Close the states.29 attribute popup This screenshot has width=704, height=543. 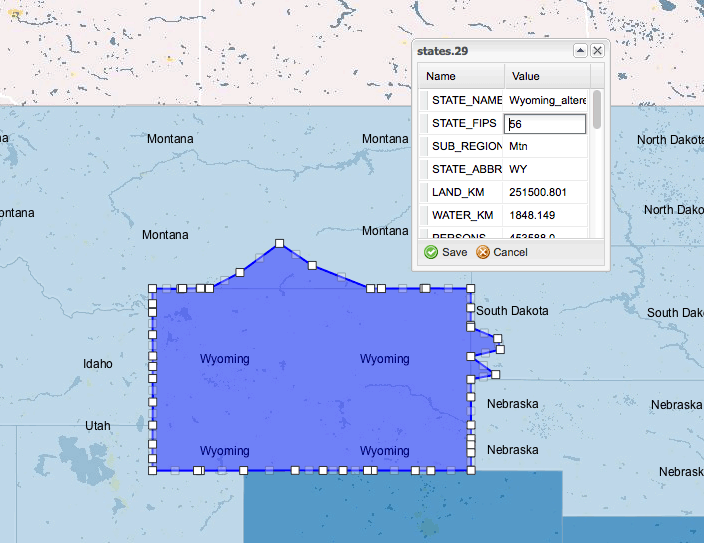coord(597,50)
